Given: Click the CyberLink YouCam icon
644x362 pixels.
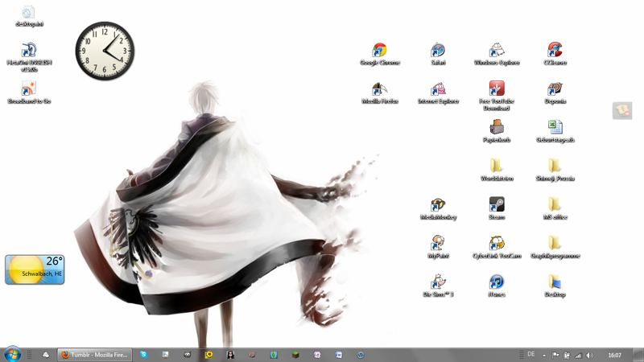Looking at the screenshot, I should 497,244.
